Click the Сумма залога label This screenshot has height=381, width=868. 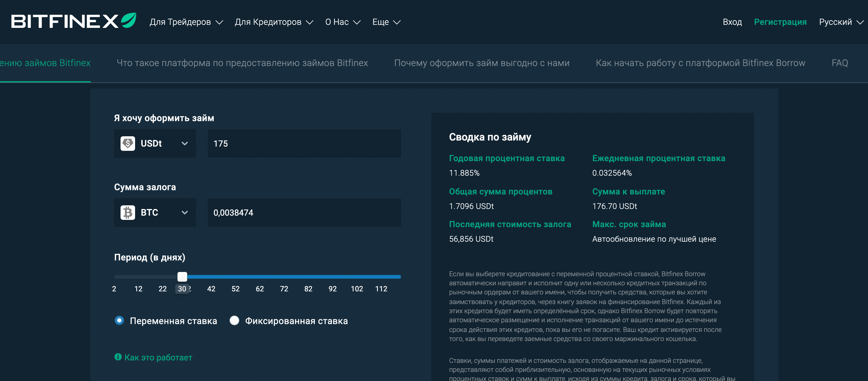tap(145, 187)
